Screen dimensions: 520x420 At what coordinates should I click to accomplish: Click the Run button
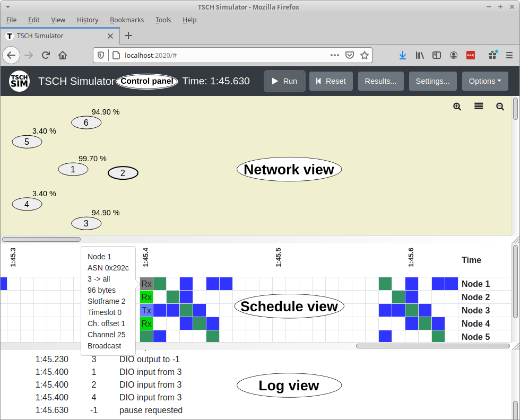(284, 81)
